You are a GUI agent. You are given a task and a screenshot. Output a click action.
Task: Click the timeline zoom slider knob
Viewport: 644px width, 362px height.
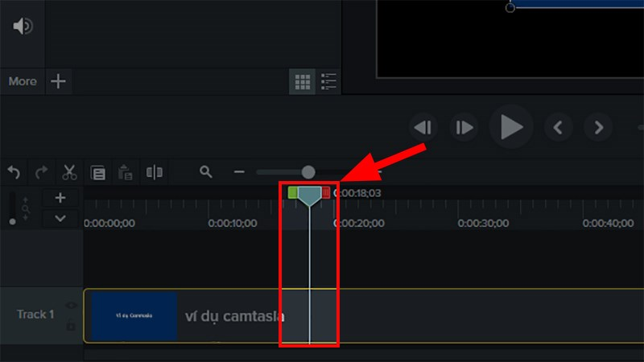click(x=308, y=172)
